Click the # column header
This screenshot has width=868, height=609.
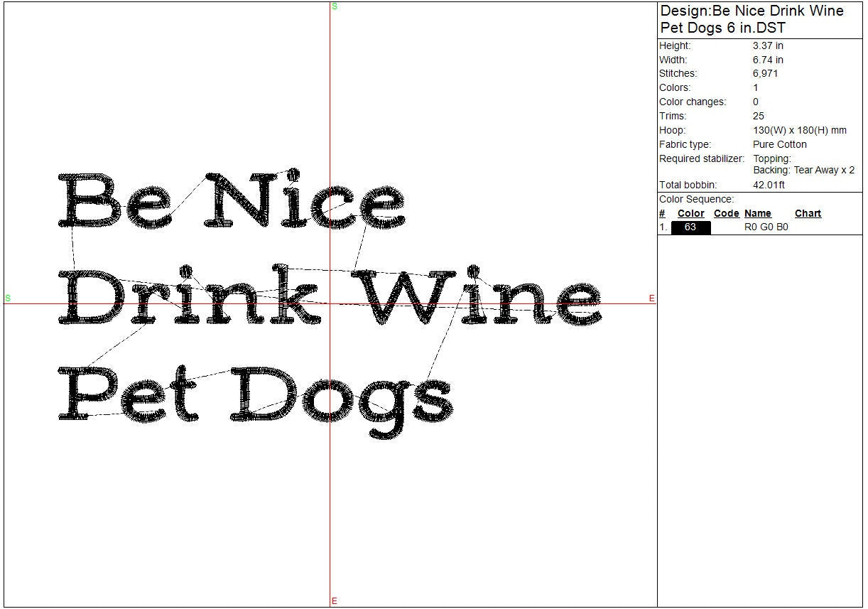(x=662, y=213)
